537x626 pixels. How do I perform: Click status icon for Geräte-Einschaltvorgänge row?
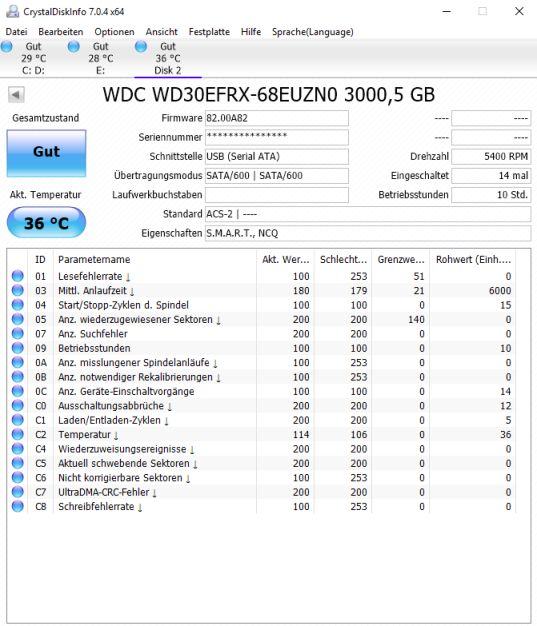pyautogui.click(x=18, y=391)
